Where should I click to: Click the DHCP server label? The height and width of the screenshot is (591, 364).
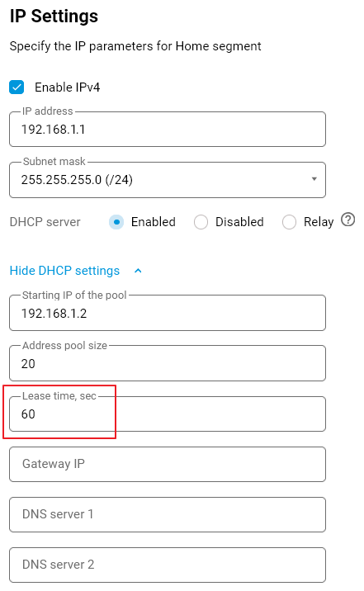point(45,222)
